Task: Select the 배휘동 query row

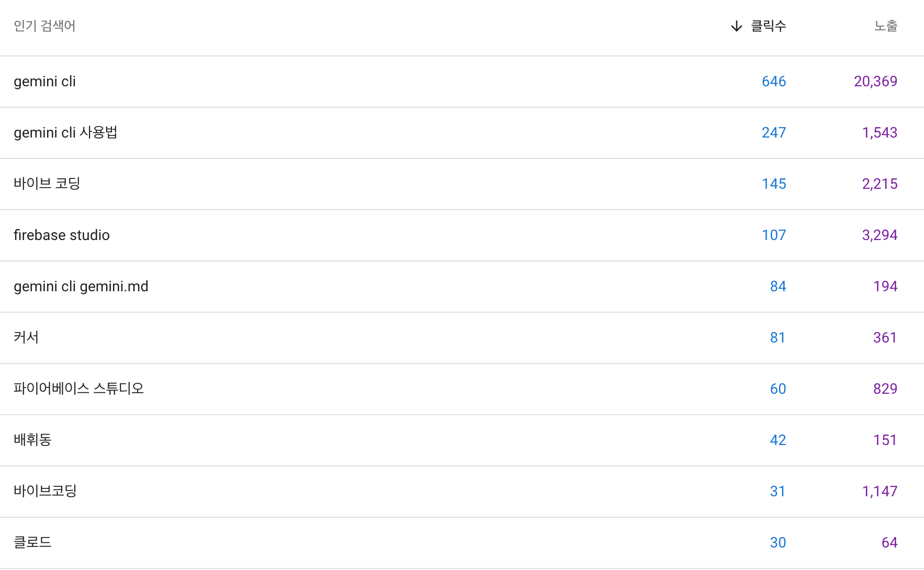Action: pos(462,440)
